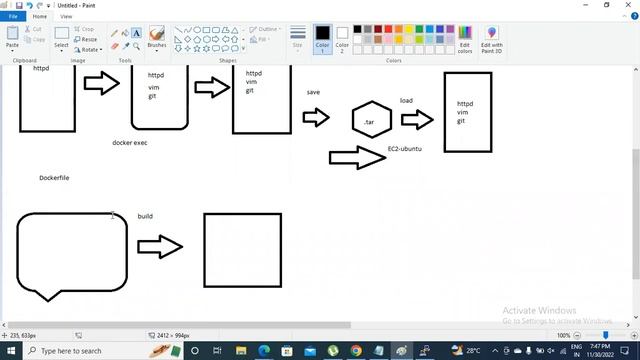The width and height of the screenshot is (640, 360).
Task: Click the zoom in plus button
Action: (634, 336)
